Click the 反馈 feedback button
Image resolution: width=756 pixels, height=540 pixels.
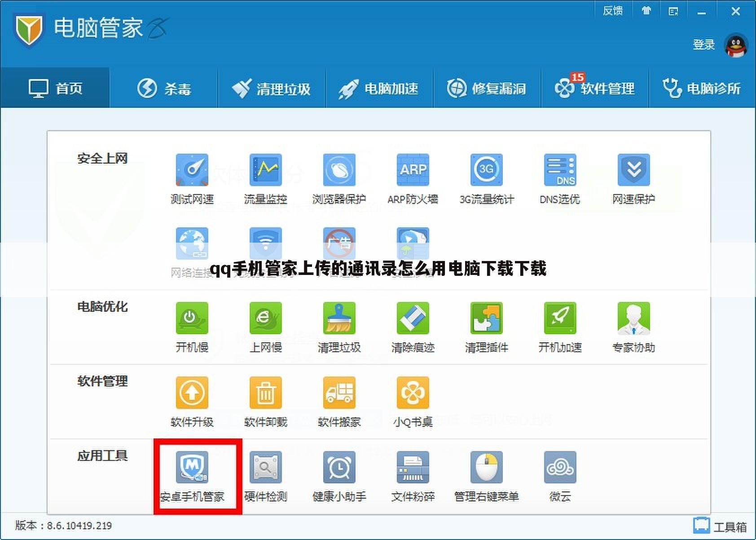(x=613, y=10)
